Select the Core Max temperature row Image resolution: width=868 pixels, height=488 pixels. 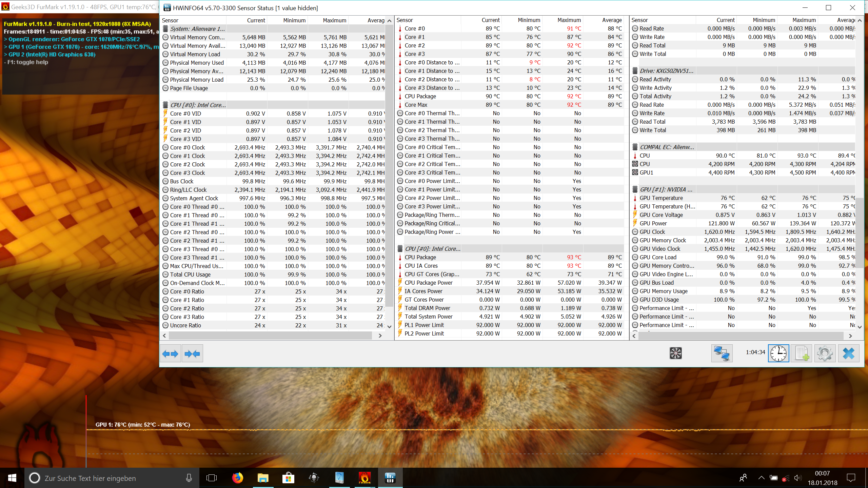[x=510, y=105]
